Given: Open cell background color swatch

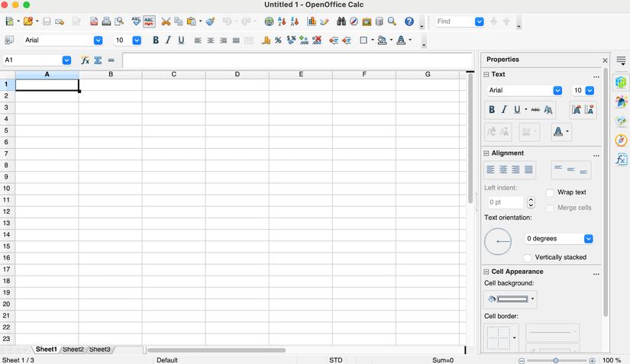Looking at the screenshot, I should tap(509, 299).
